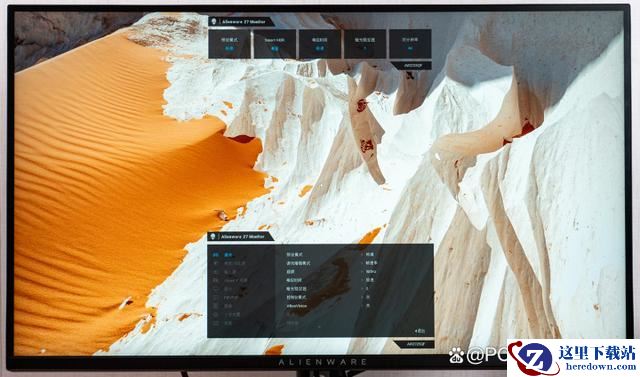This screenshot has height=377, width=640.
Task: Open the last sidebar icon at the list bottom
Action: coord(215,323)
